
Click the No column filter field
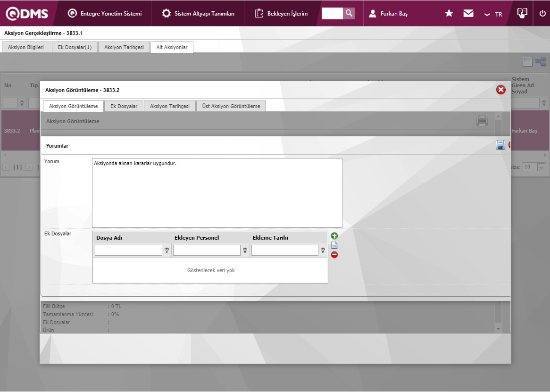pos(10,103)
